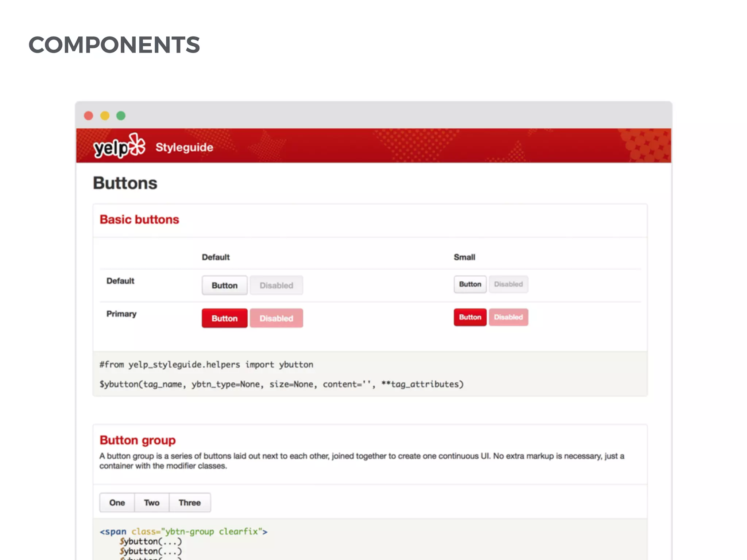Click the red close window dot

point(89,116)
